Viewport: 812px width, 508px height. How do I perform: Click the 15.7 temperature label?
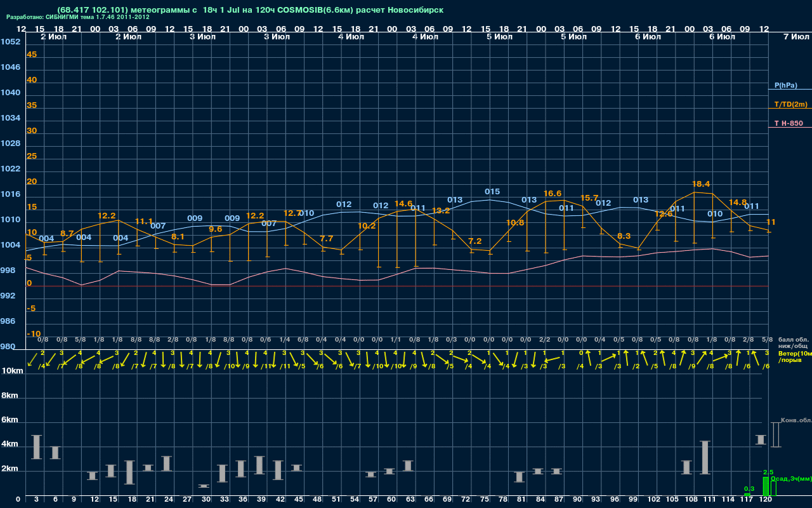[589, 198]
